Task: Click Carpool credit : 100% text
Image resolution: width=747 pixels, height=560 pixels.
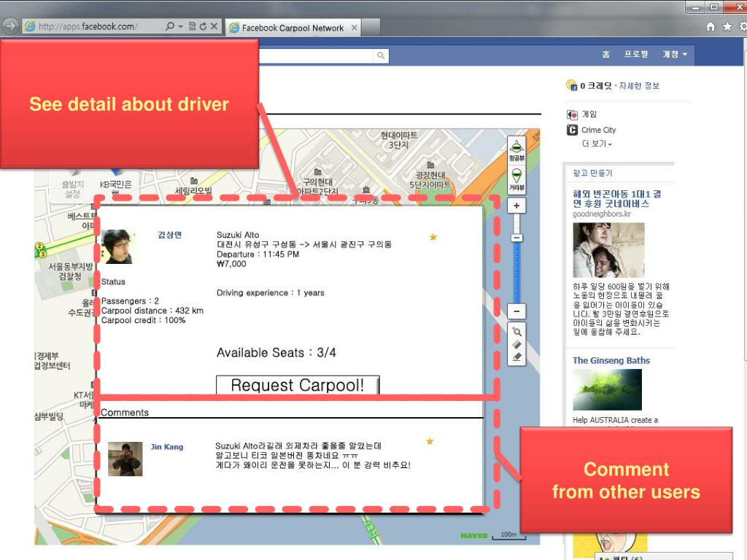Action: point(143,321)
